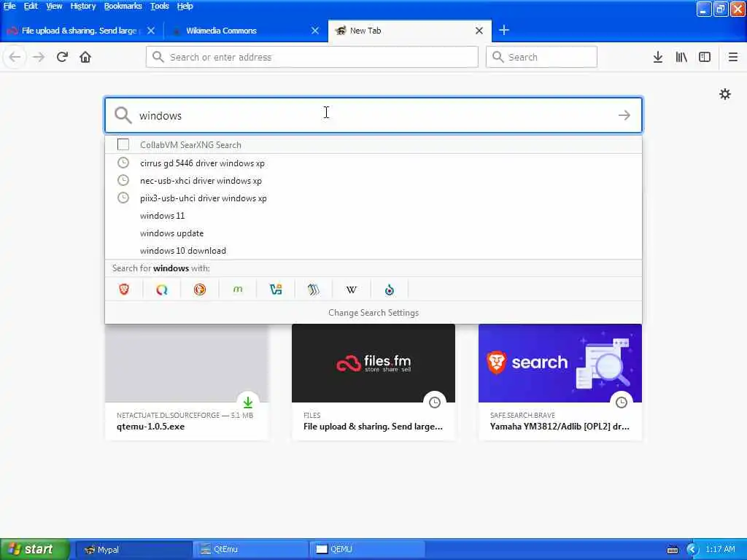Click the browser Back button
Screen dimensions: 747x560
click(x=15, y=57)
